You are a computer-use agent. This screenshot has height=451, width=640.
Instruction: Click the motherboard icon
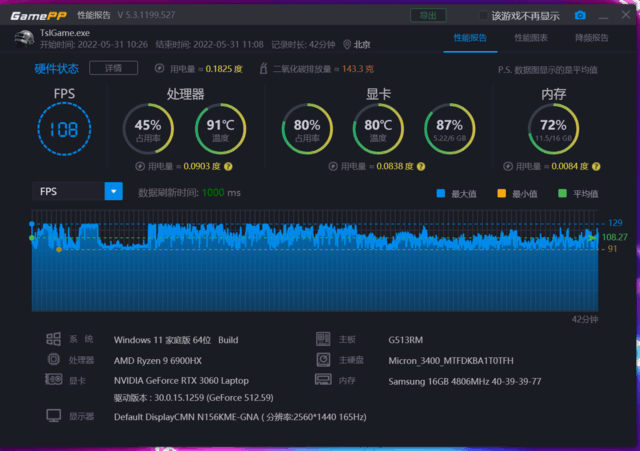point(323,339)
